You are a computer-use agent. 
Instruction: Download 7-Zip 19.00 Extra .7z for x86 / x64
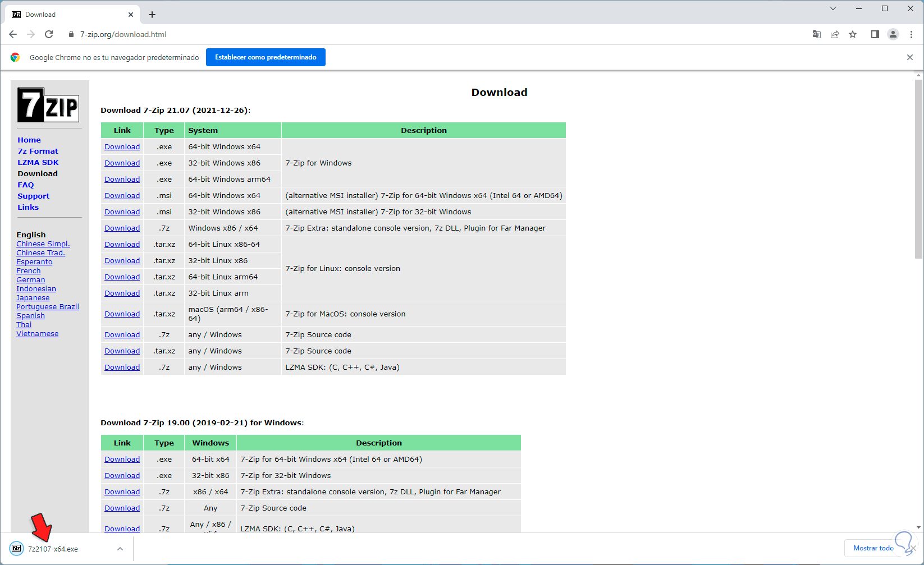coord(122,491)
